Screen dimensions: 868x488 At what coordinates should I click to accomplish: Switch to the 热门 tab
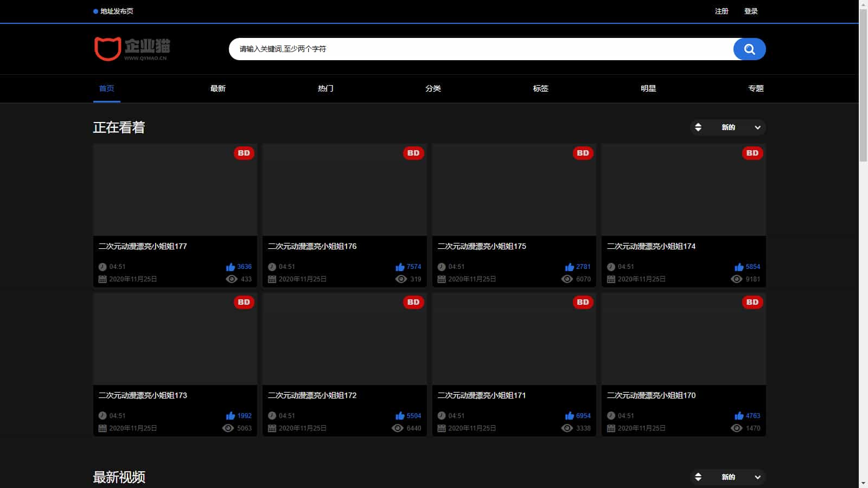[325, 88]
